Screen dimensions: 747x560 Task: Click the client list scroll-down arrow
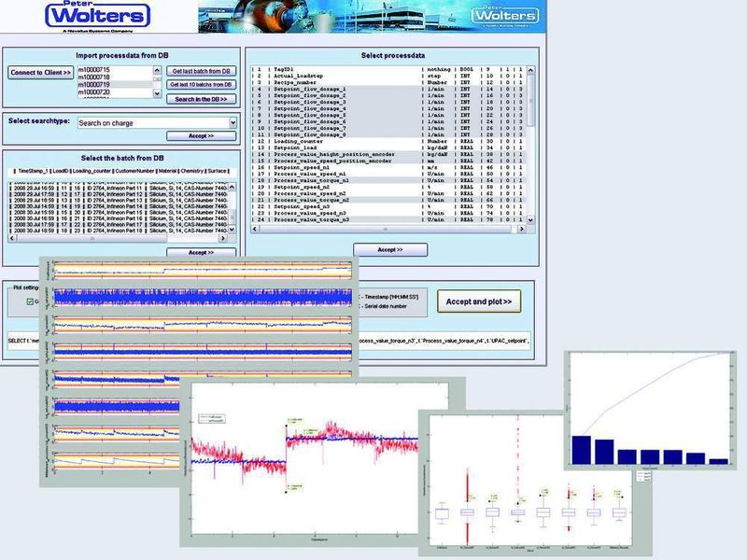point(157,93)
